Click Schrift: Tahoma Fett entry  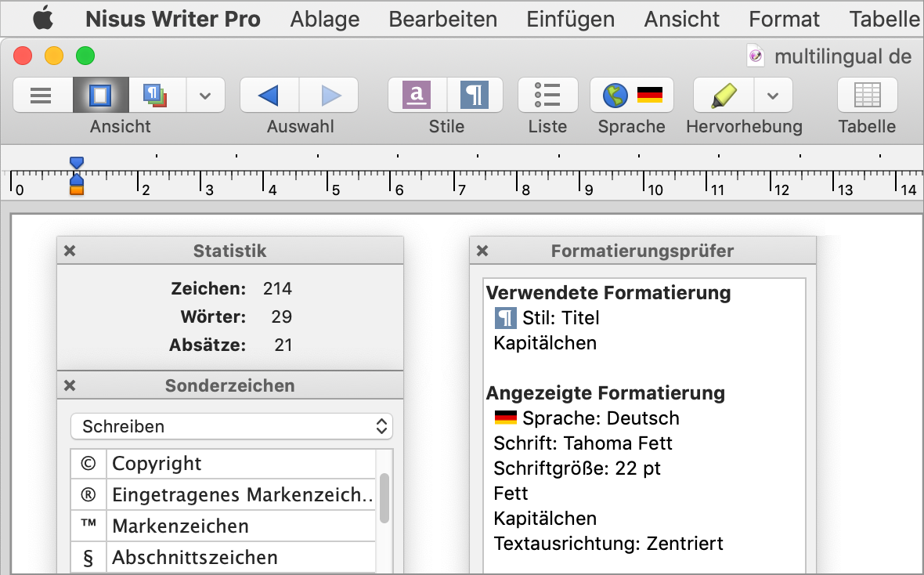[583, 443]
